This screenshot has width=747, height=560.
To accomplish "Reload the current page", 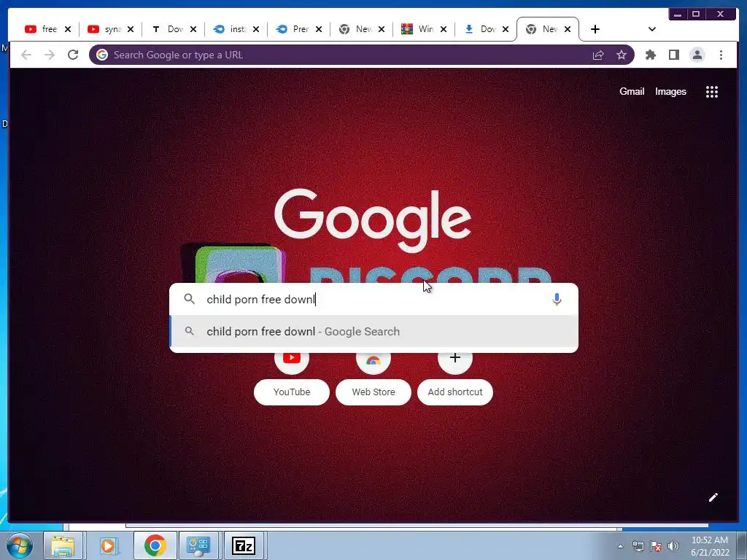I will [73, 55].
